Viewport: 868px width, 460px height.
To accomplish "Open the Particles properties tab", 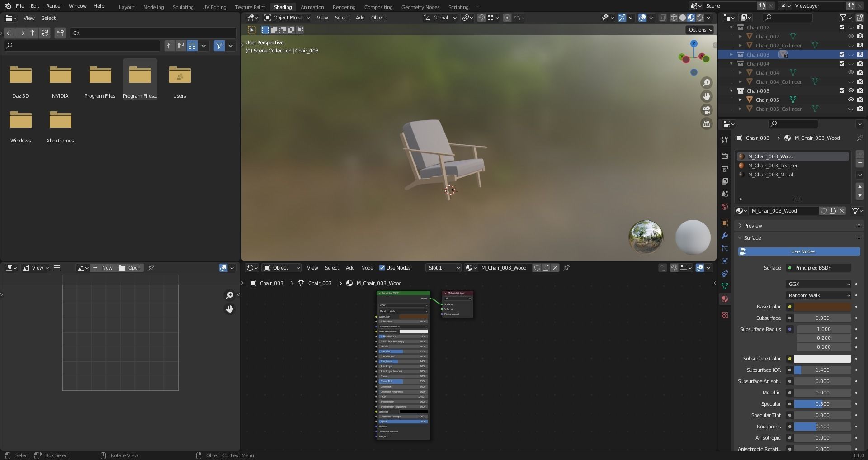I will [725, 248].
